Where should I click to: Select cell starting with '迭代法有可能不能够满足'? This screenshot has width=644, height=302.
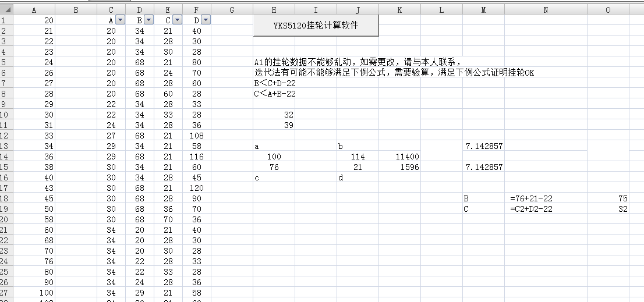click(x=394, y=73)
